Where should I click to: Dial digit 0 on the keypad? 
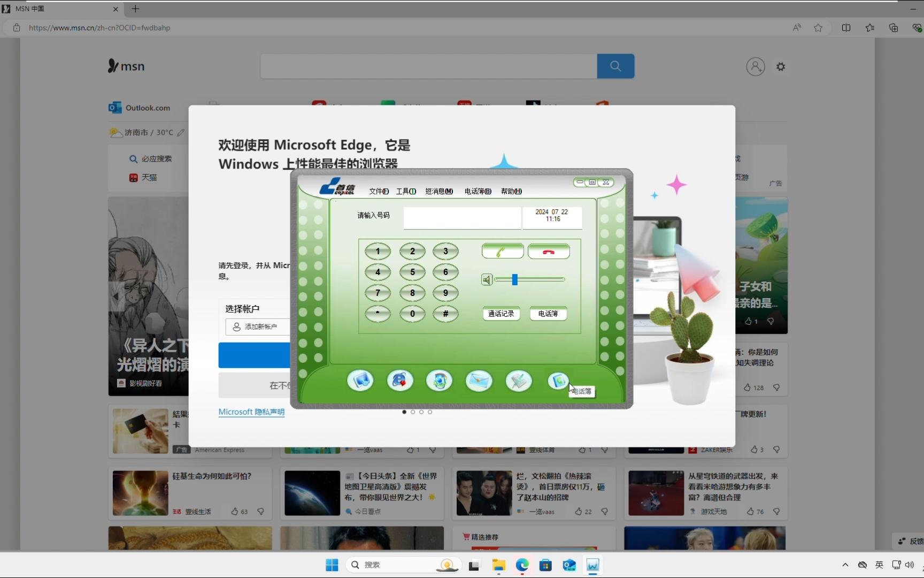click(x=412, y=314)
